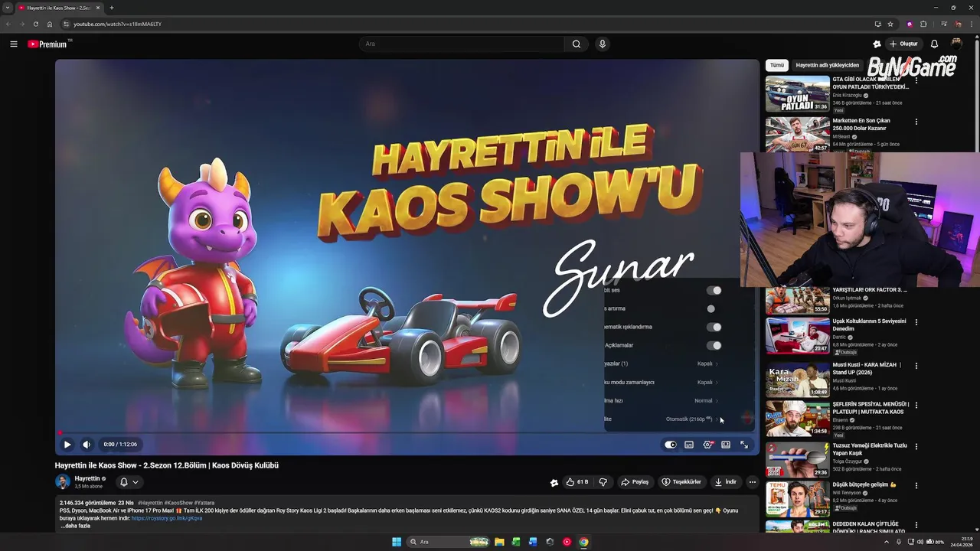Toggle the Açıklamalar annotations switch

tap(714, 346)
